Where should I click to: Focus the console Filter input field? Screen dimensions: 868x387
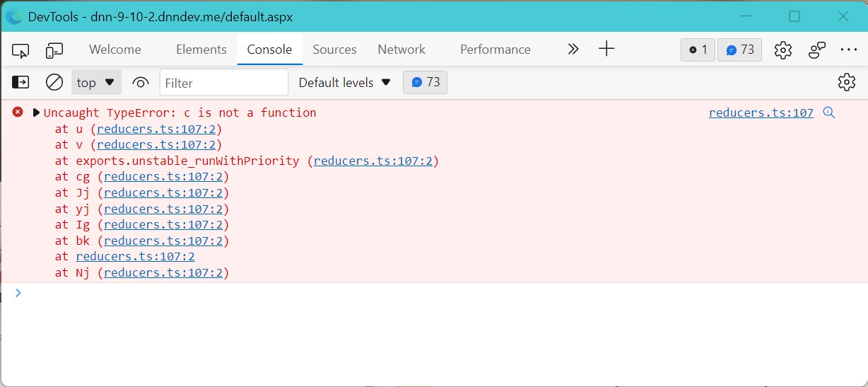(224, 83)
